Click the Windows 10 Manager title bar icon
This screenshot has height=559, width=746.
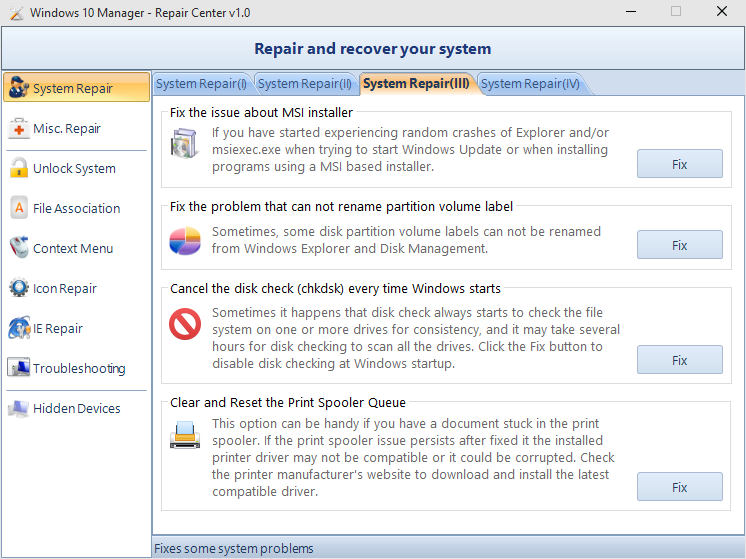[x=16, y=13]
